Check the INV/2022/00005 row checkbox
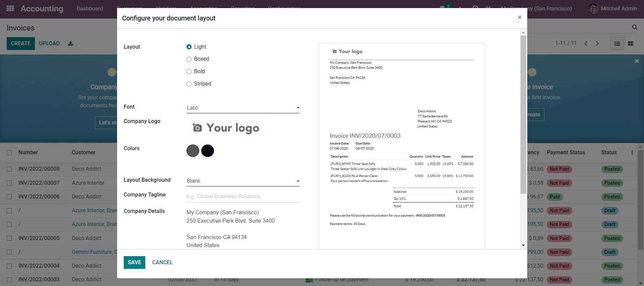The image size is (644, 286). (9, 238)
